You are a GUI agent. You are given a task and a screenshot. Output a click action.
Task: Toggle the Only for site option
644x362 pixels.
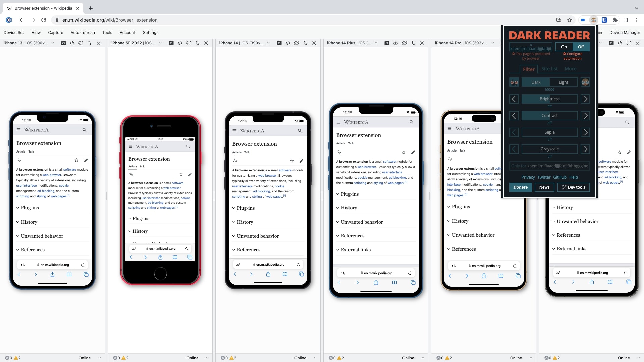click(x=550, y=166)
